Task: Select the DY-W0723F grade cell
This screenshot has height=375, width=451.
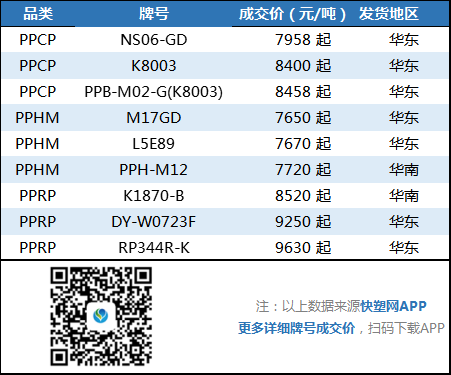Action: [154, 222]
